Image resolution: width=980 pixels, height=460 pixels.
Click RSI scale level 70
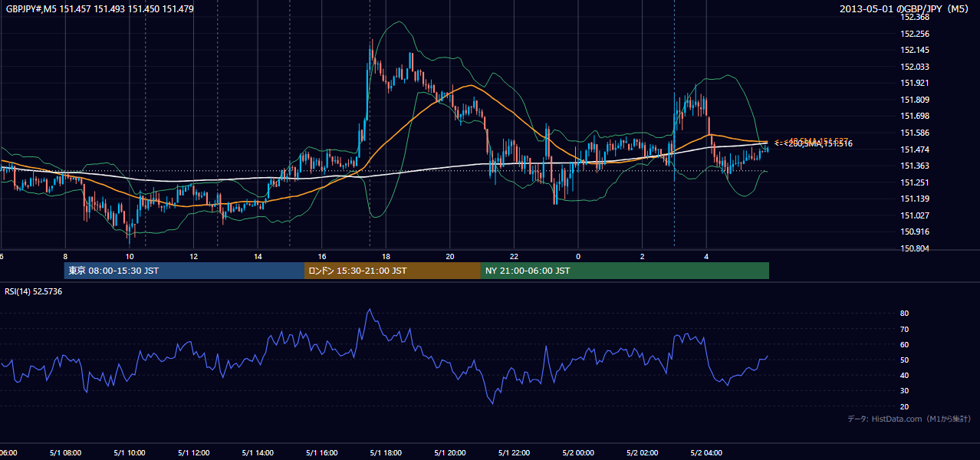pyautogui.click(x=904, y=329)
